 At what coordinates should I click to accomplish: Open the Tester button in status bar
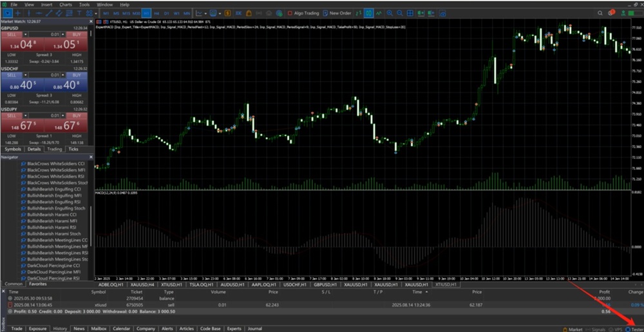pos(634,329)
